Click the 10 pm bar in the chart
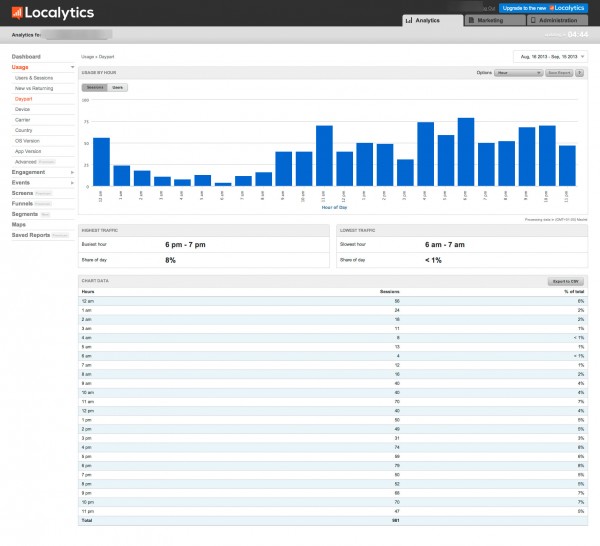This screenshot has width=600, height=546. pos(547,156)
